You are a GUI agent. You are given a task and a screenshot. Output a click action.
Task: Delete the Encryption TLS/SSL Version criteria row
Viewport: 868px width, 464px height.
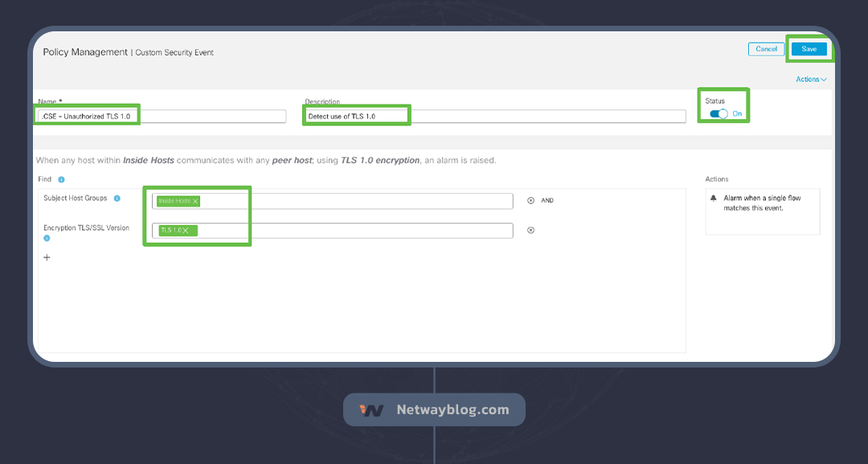530,230
